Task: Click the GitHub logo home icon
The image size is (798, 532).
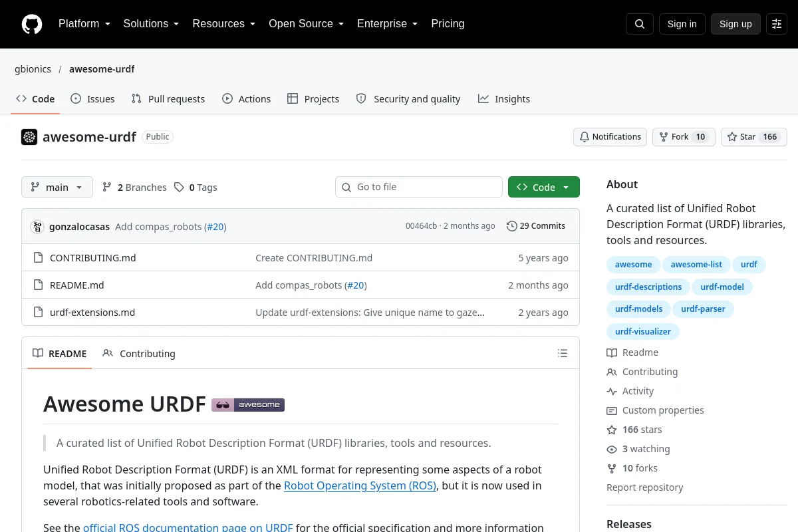Action: tap(32, 24)
